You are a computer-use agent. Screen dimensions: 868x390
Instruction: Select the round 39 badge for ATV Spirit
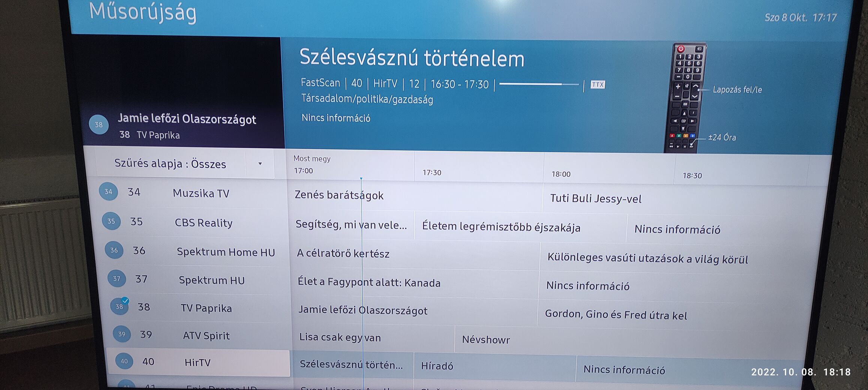[x=122, y=334]
